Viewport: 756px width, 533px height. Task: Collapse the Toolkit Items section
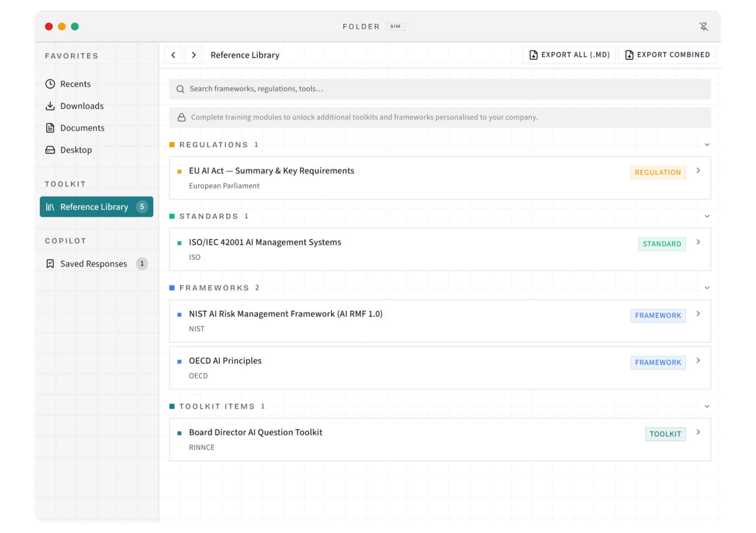707,406
